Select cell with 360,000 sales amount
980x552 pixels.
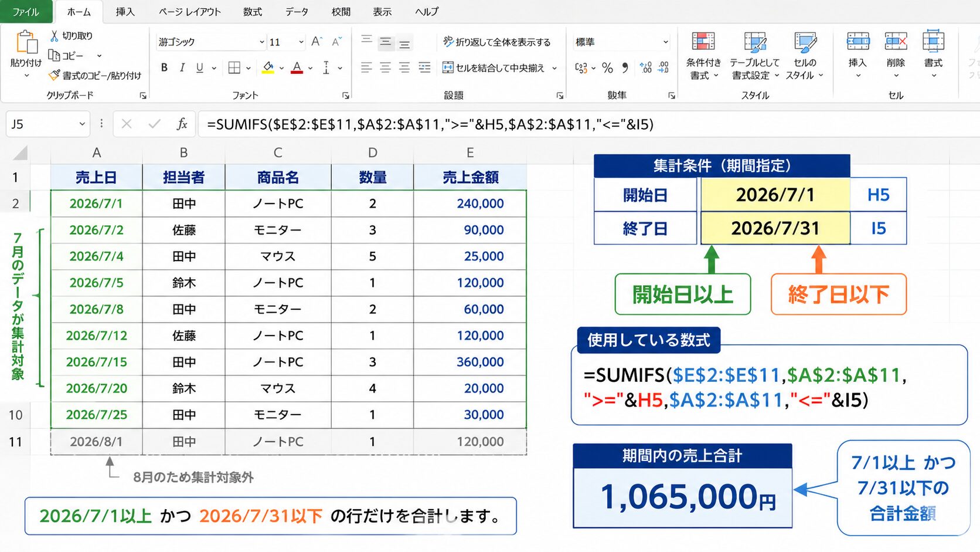click(470, 362)
